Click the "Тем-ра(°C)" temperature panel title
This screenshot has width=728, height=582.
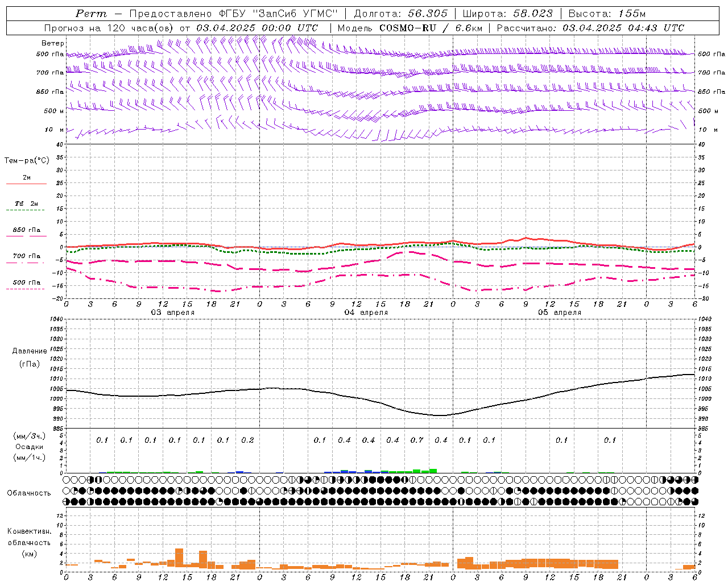point(27,161)
